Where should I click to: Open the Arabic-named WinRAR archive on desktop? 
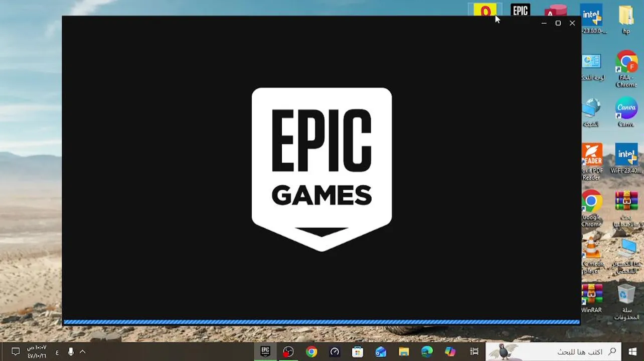point(626,209)
